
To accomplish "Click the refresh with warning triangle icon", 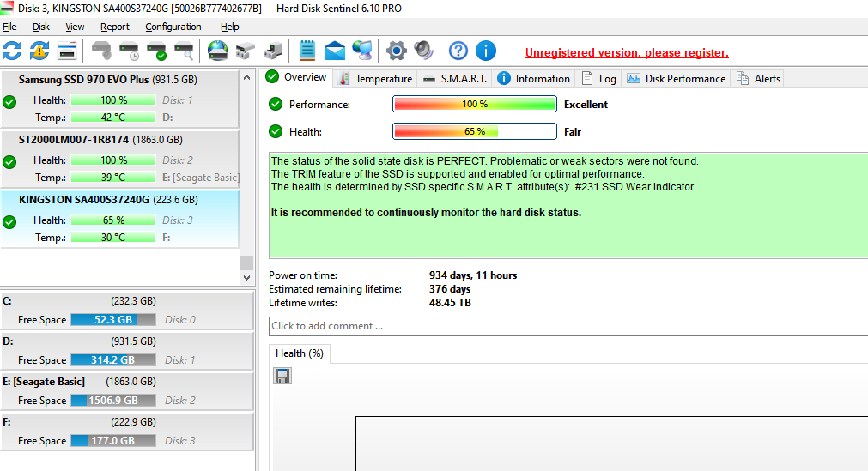I will [x=39, y=51].
